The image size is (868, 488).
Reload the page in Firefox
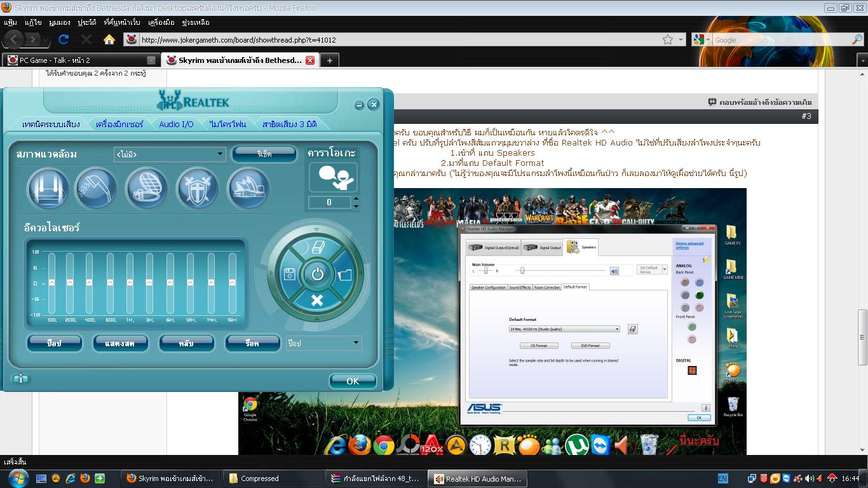(x=64, y=39)
